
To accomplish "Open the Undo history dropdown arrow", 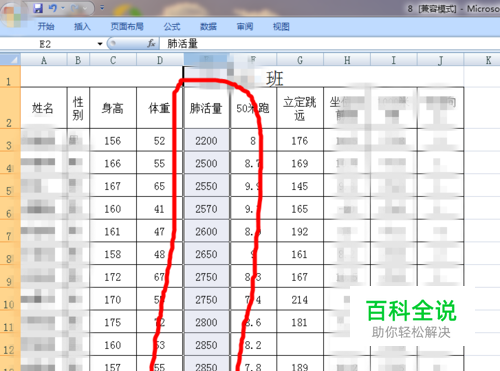I will (63, 8).
